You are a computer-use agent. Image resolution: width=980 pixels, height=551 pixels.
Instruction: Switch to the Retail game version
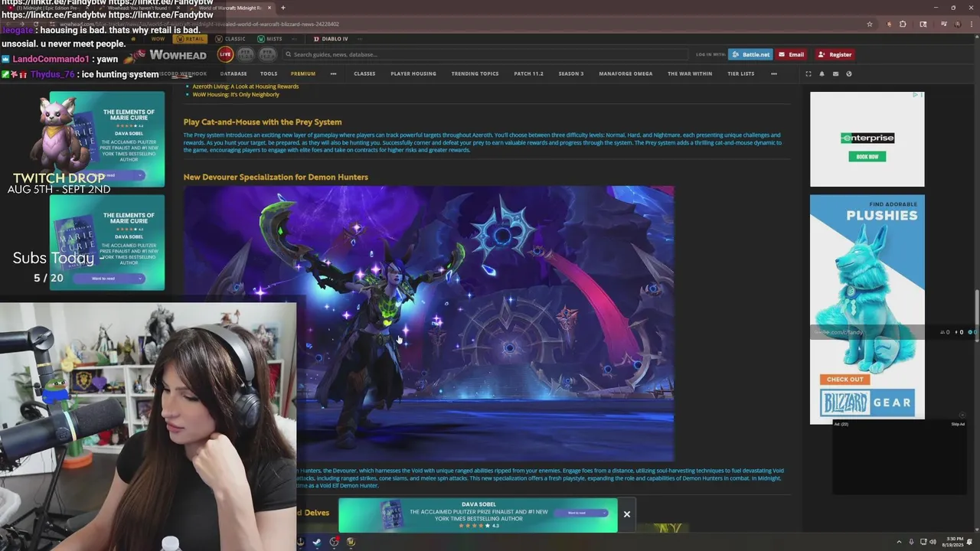coord(190,39)
